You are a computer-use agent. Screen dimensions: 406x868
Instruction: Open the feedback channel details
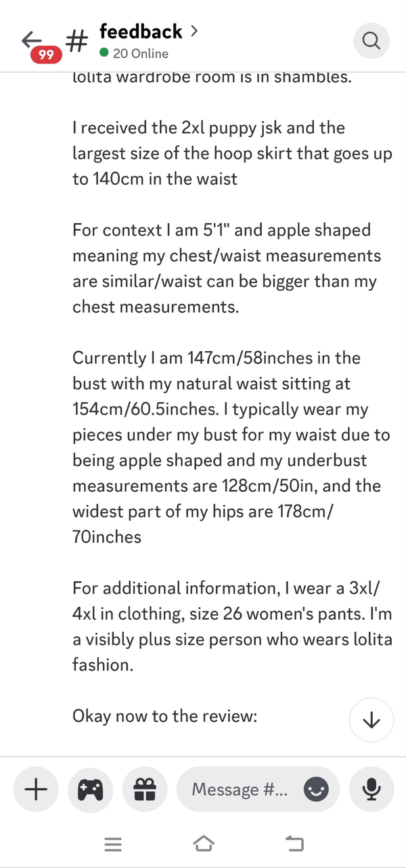click(141, 31)
